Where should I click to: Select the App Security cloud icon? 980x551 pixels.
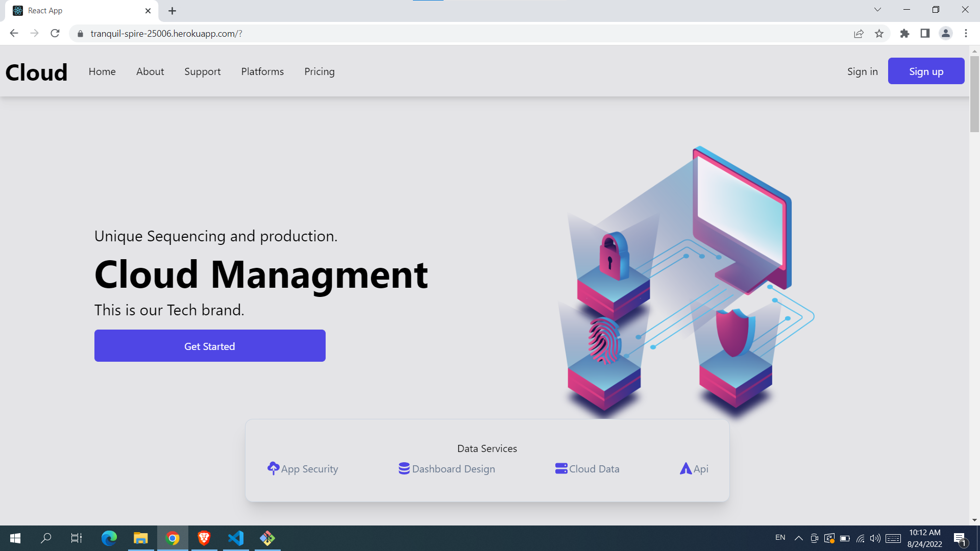pyautogui.click(x=274, y=468)
